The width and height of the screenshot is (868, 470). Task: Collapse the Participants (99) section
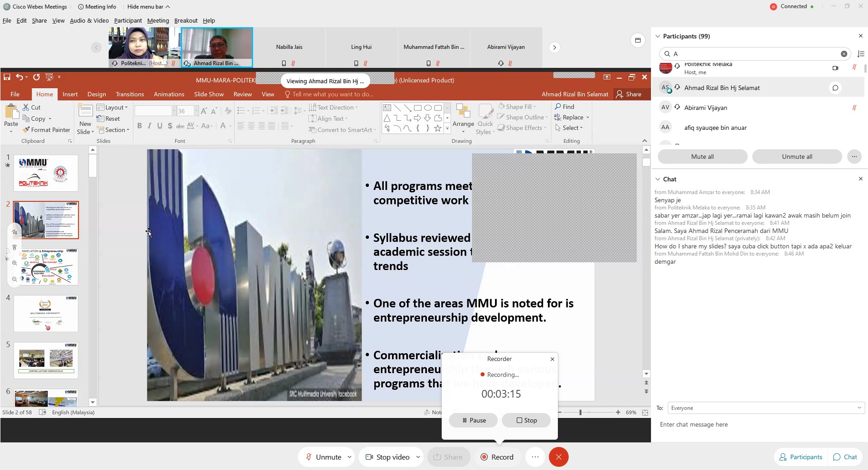pos(658,36)
